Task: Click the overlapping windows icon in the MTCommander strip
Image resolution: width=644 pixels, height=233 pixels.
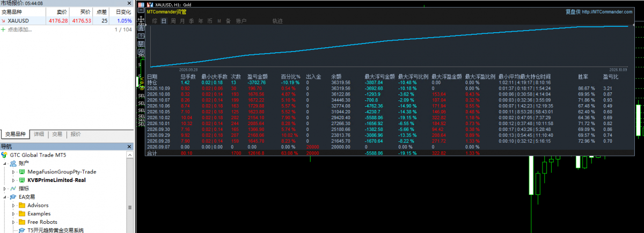Action: pos(141,52)
